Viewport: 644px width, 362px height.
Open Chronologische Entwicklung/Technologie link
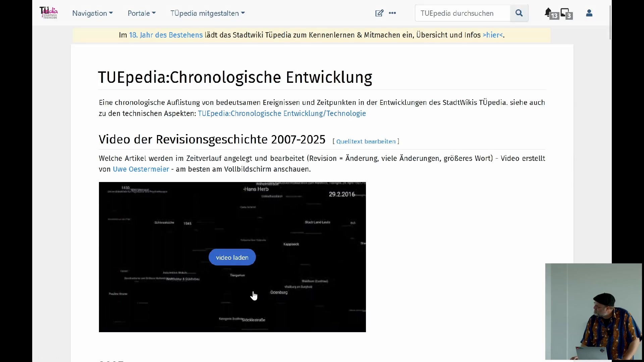coord(282,113)
